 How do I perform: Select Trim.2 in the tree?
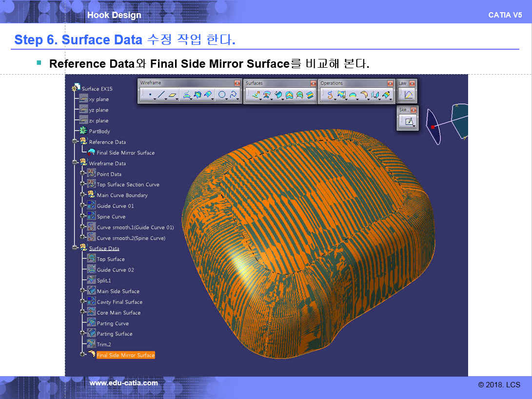point(103,345)
